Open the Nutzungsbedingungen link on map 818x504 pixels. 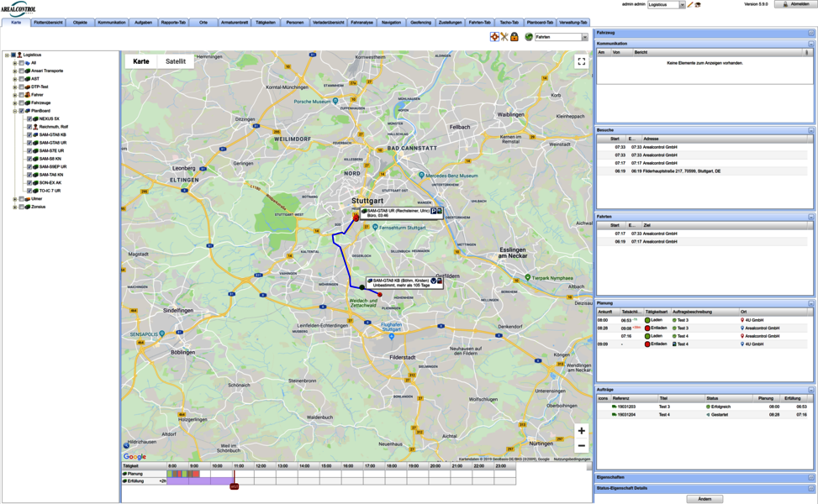tap(572, 459)
